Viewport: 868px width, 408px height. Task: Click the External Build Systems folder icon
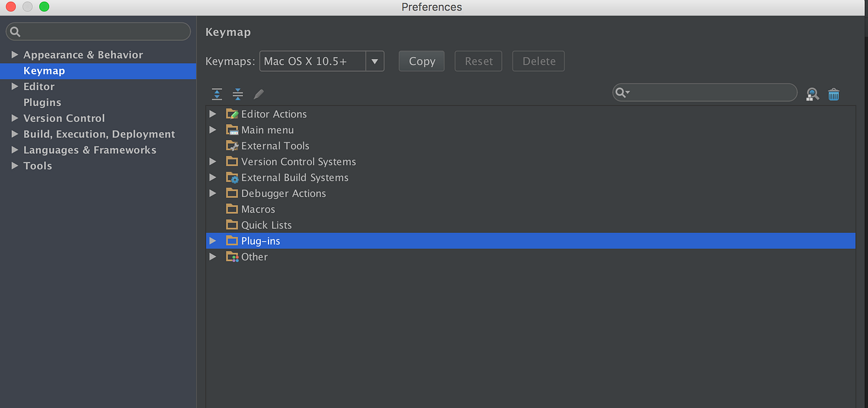231,177
